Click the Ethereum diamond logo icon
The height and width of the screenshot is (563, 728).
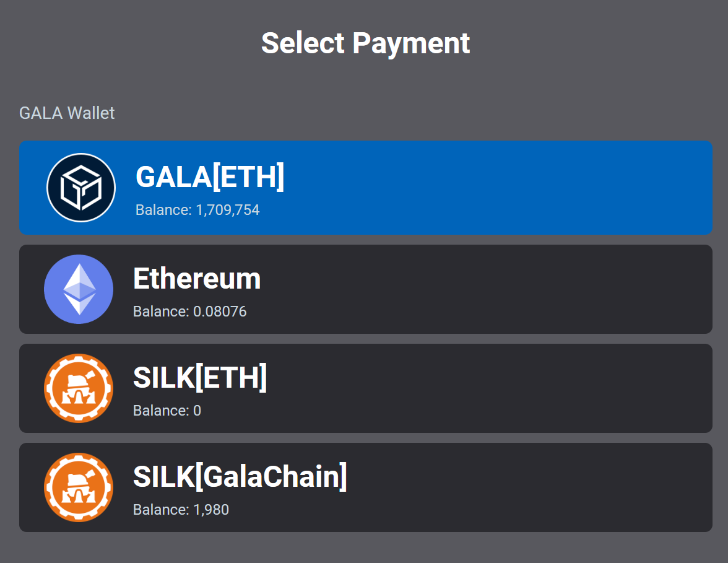point(79,289)
